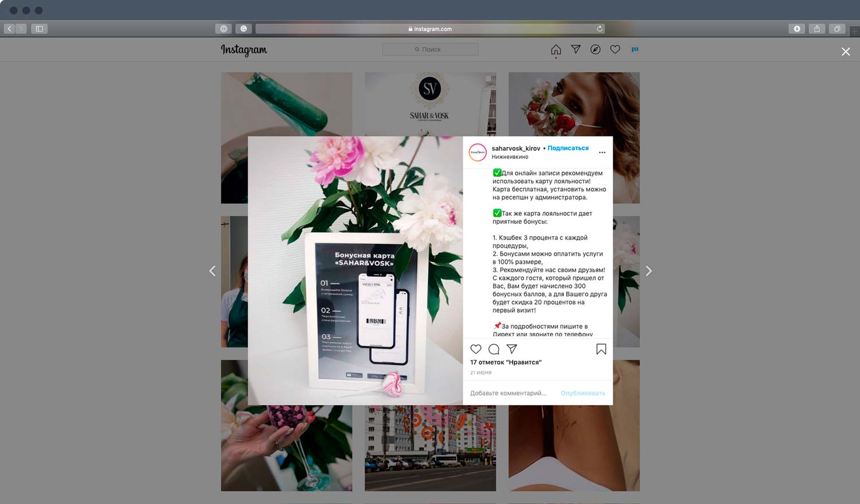Open activity heart icon in header

click(615, 49)
